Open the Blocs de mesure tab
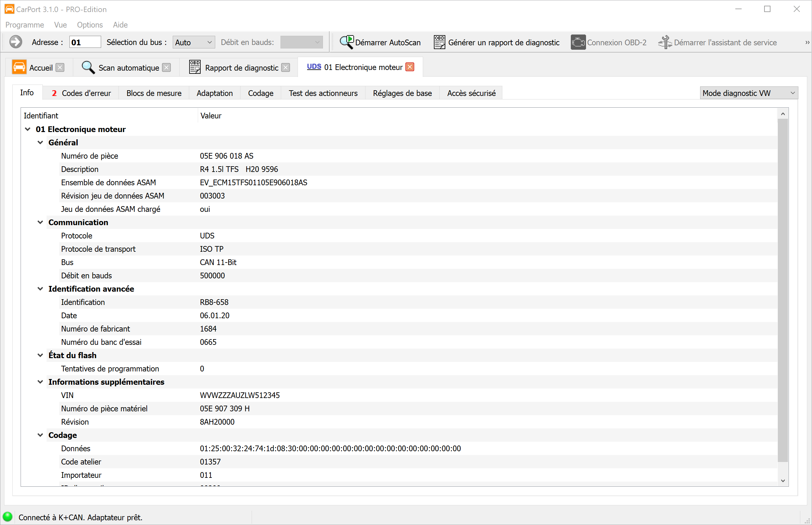Image resolution: width=812 pixels, height=525 pixels. coord(154,93)
